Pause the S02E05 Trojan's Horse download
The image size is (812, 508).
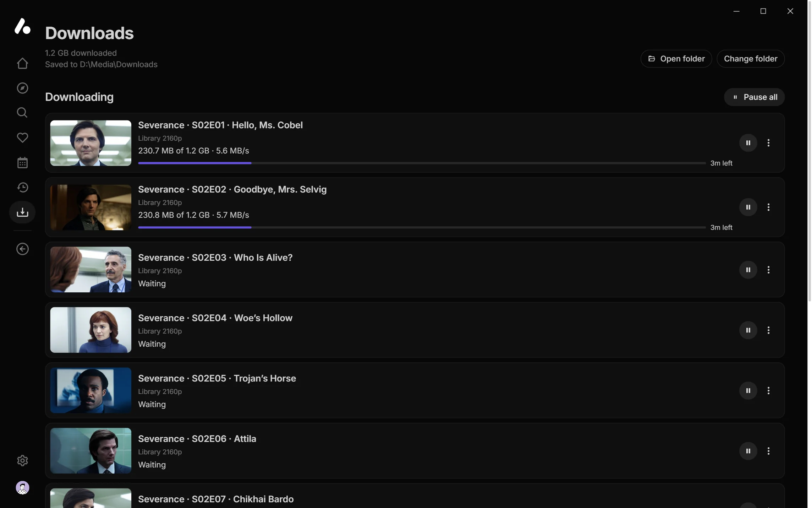pyautogui.click(x=748, y=390)
